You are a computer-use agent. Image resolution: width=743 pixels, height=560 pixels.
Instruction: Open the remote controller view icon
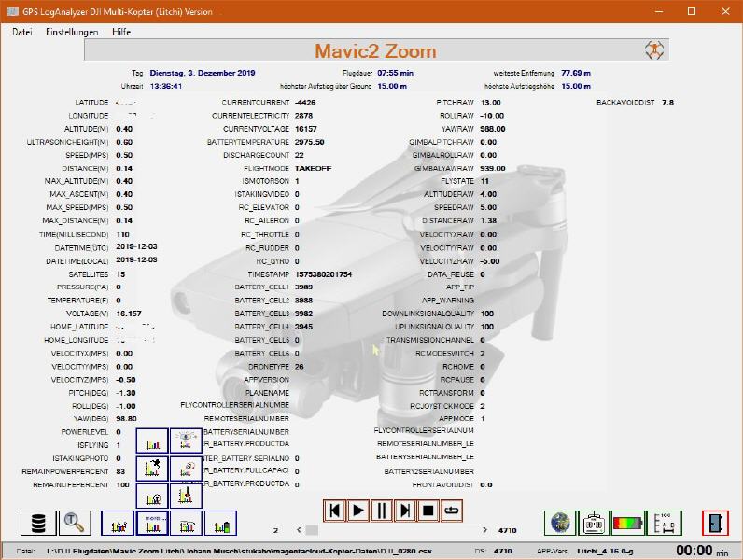[x=594, y=523]
